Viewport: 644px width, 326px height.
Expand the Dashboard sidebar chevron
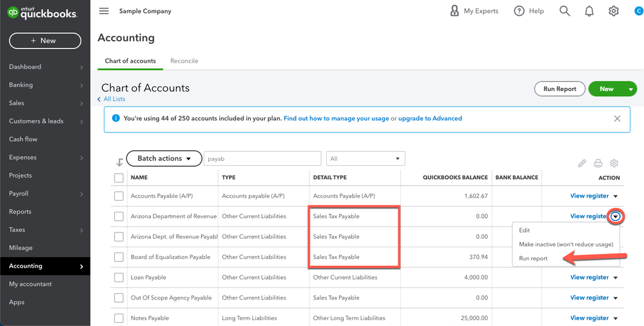click(81, 67)
